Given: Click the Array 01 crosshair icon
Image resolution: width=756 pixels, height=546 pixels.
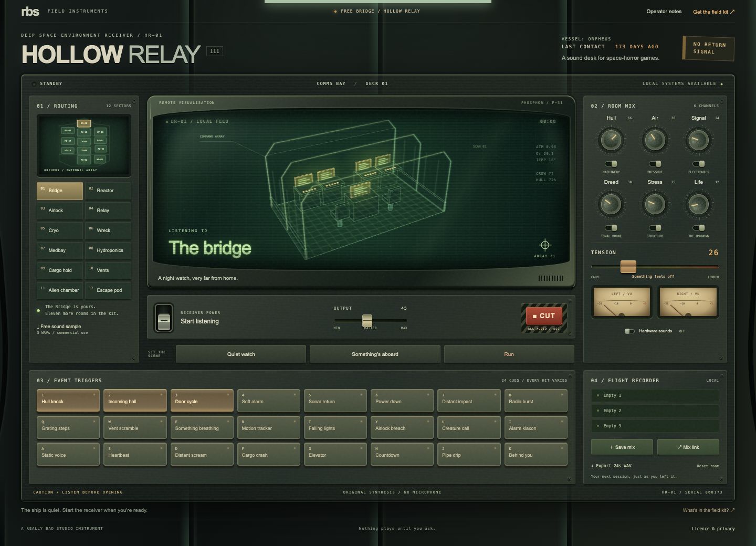Looking at the screenshot, I should pos(545,245).
